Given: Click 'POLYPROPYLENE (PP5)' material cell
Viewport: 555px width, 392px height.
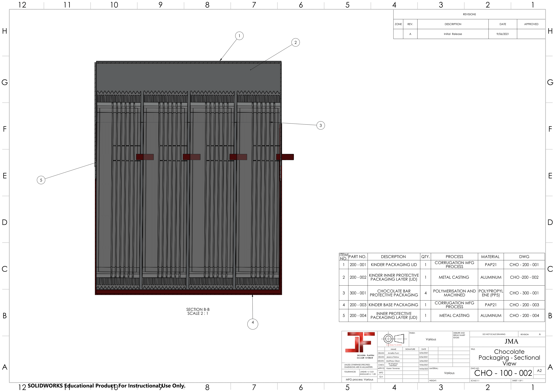Looking at the screenshot, I should pyautogui.click(x=491, y=293).
